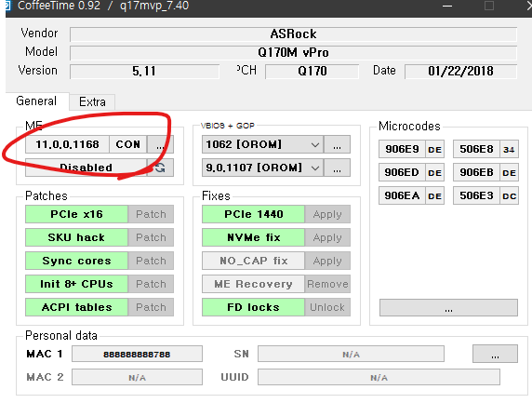The image size is (532, 403).
Task: Click Unlock next to FD locks
Action: coord(327,307)
